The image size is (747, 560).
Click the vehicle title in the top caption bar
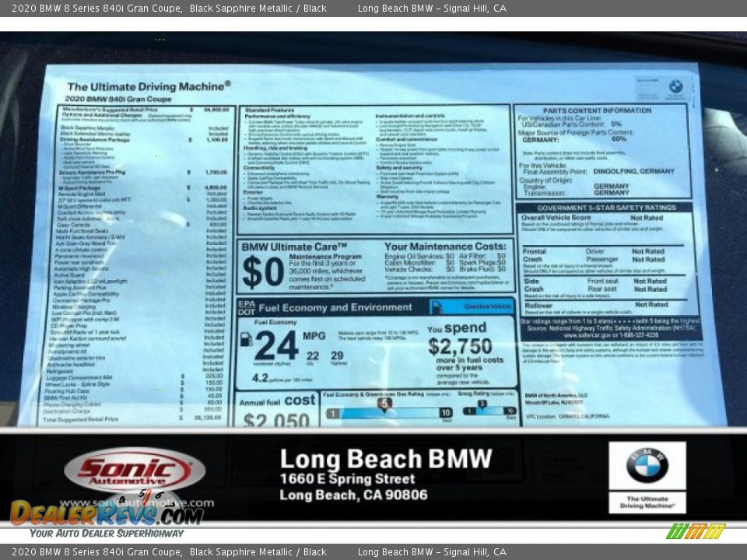tap(97, 8)
